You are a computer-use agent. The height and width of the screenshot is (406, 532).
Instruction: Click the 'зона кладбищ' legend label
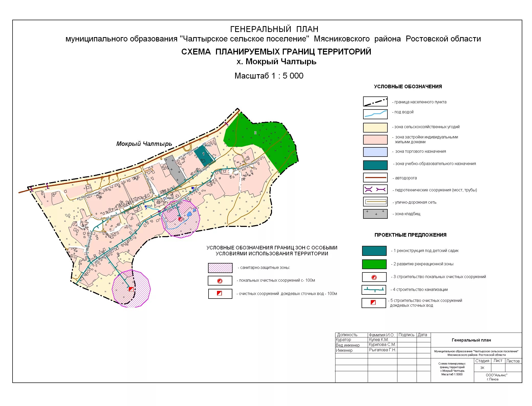407,214
